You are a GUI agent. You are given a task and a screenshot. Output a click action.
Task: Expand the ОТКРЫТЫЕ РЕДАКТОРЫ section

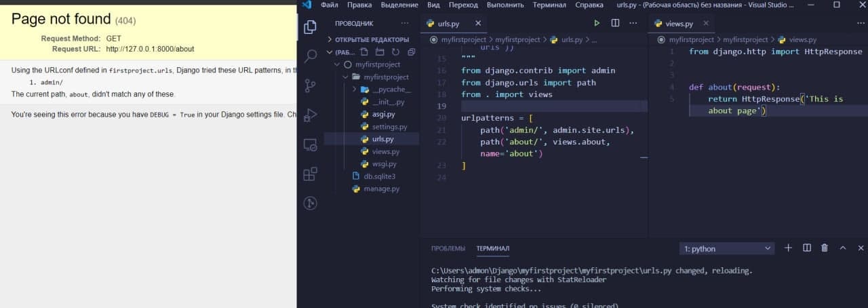click(372, 39)
